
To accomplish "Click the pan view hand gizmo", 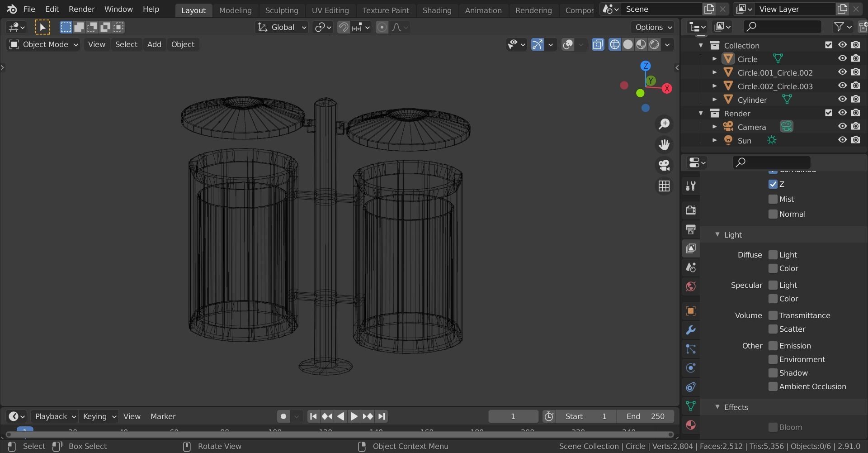I will pos(664,145).
